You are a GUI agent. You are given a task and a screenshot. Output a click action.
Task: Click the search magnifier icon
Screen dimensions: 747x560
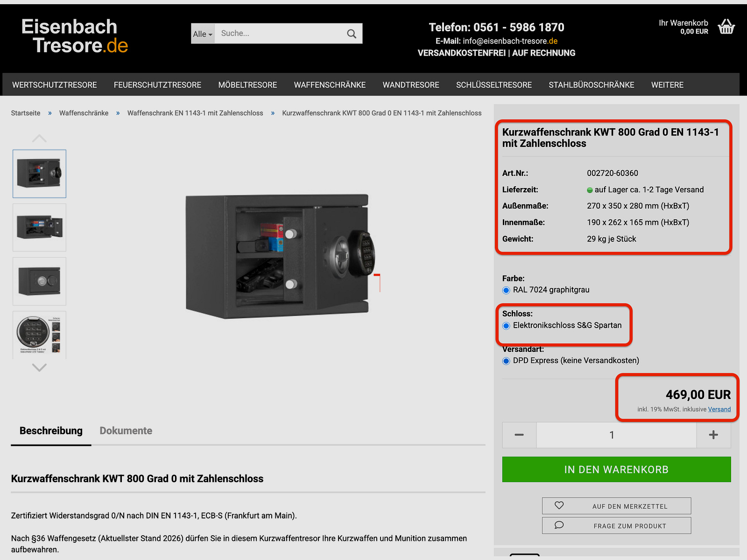pos(351,33)
